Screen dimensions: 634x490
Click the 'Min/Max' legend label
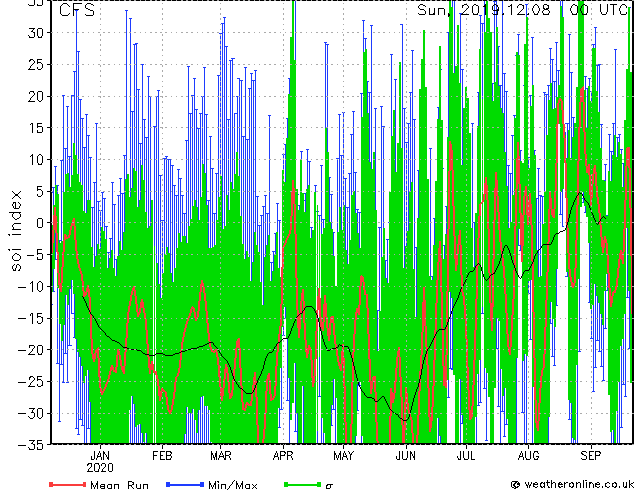tap(232, 485)
